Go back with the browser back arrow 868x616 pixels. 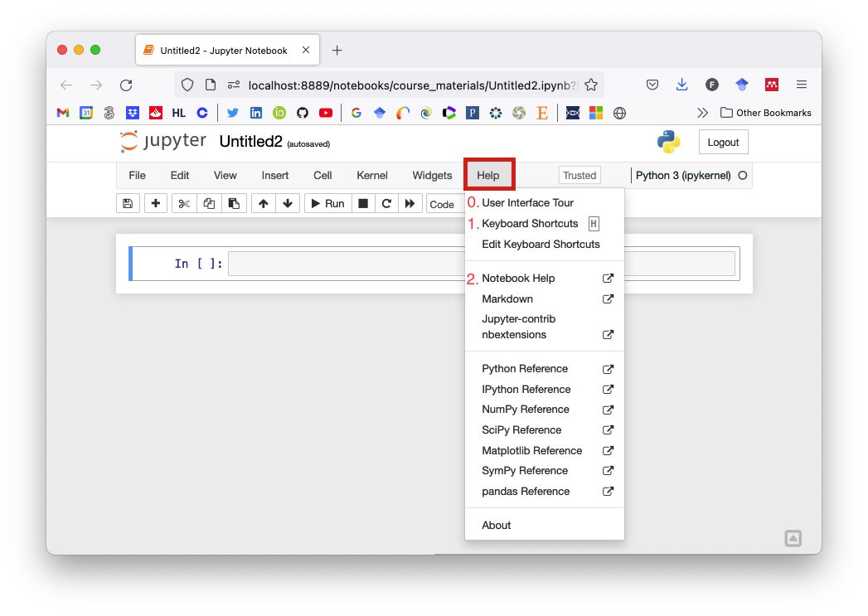66,85
